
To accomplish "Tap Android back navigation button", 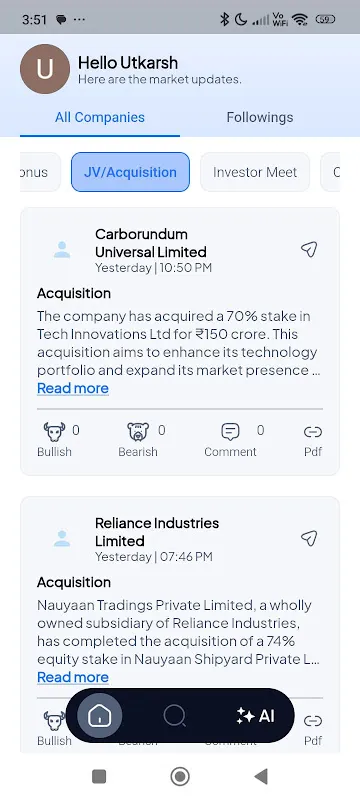I will [x=261, y=777].
